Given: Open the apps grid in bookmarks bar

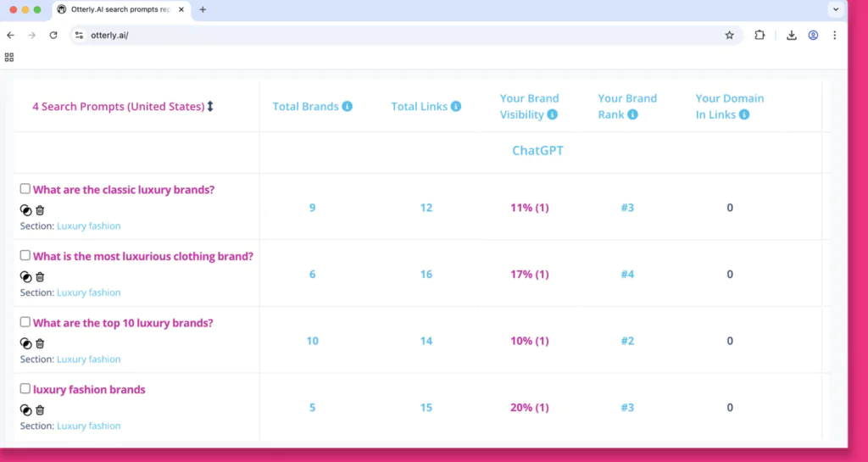Looking at the screenshot, I should click(9, 57).
